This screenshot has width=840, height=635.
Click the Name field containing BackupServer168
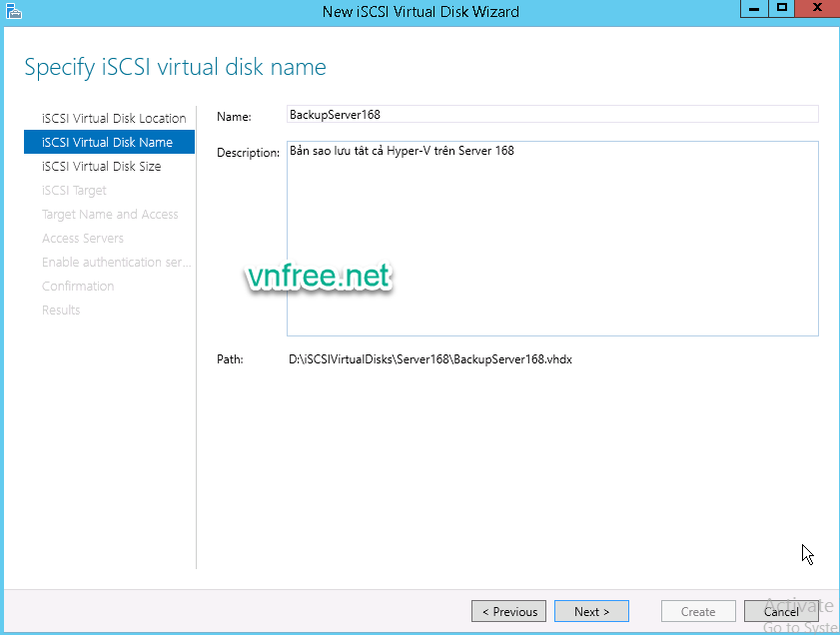click(x=551, y=115)
